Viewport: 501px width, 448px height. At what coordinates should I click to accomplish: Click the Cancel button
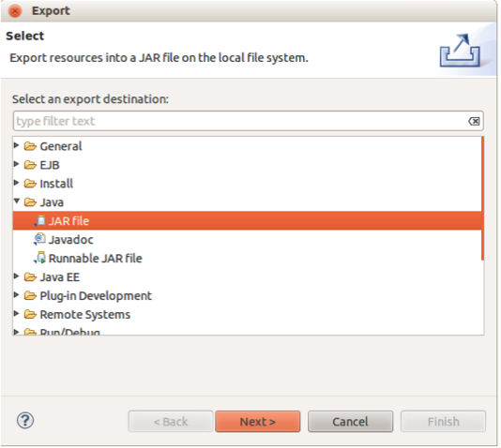click(351, 422)
